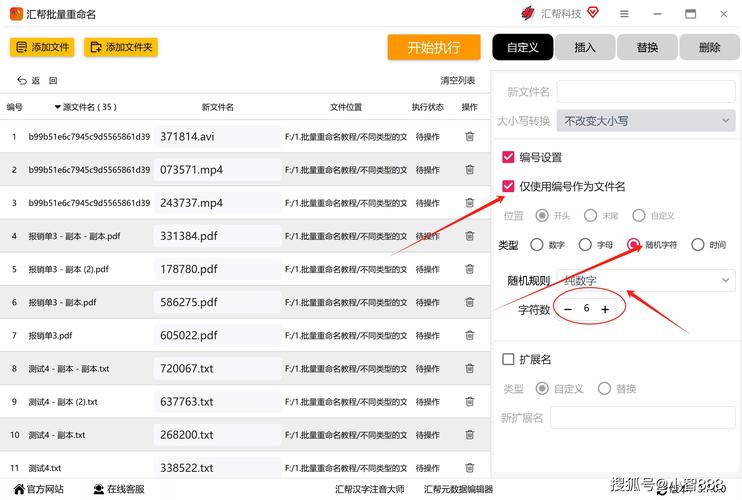Screen dimensions: 742x500
Task: Click the 新文件名 input field
Action: click(646, 91)
